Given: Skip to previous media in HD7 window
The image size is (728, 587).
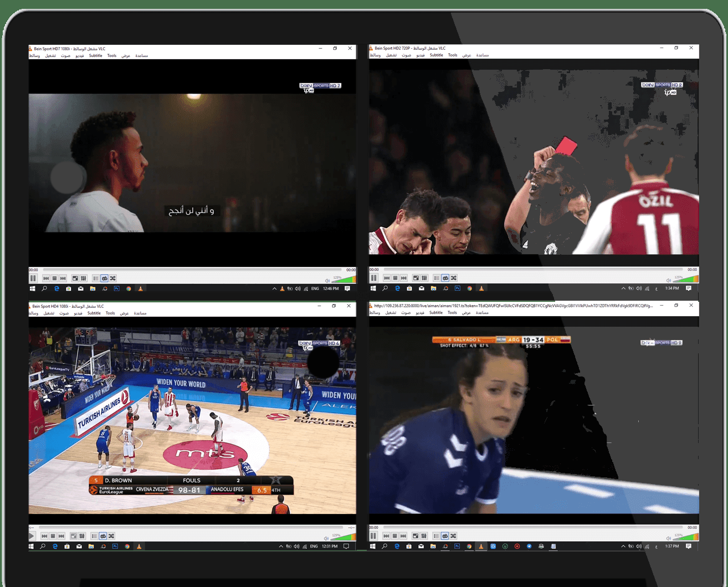Looking at the screenshot, I should coord(46,278).
